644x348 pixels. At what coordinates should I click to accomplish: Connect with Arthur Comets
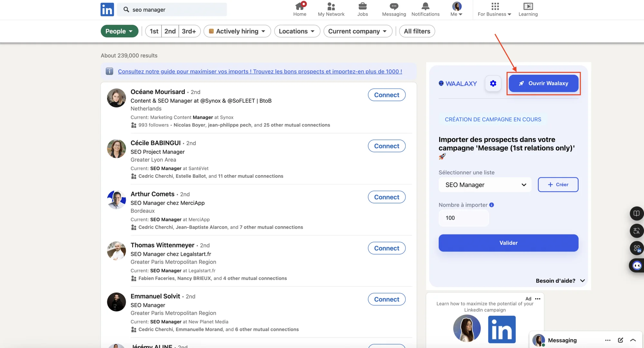click(387, 197)
